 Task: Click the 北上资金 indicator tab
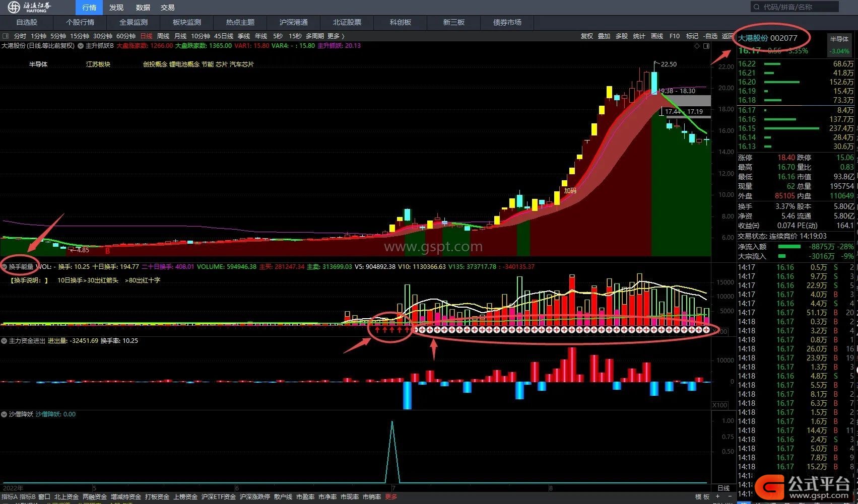coord(67,497)
